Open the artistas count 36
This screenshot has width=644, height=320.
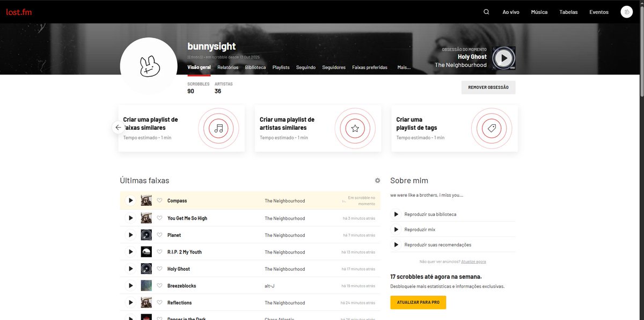point(218,91)
